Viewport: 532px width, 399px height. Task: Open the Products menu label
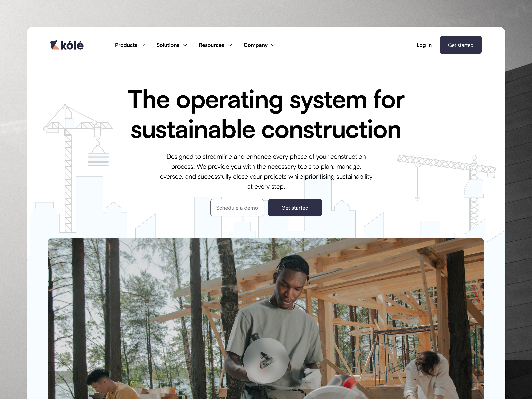(x=126, y=45)
